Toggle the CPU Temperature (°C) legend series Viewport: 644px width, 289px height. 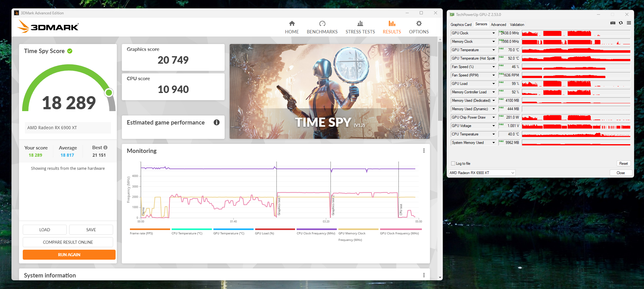(191, 232)
